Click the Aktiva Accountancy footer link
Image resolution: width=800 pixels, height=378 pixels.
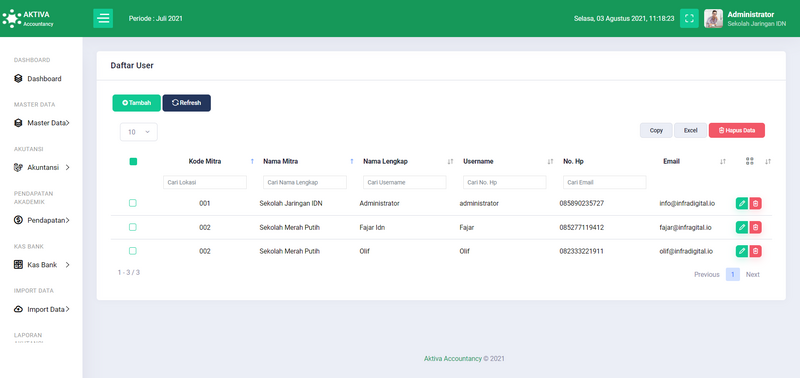click(453, 359)
